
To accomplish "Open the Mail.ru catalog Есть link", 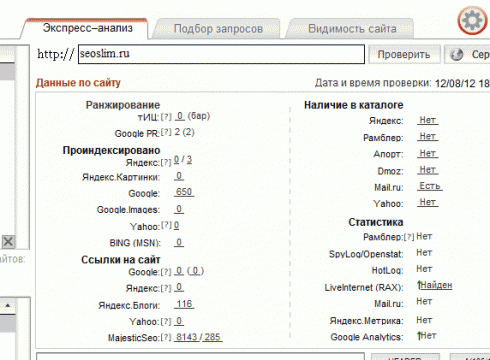I will 430,186.
